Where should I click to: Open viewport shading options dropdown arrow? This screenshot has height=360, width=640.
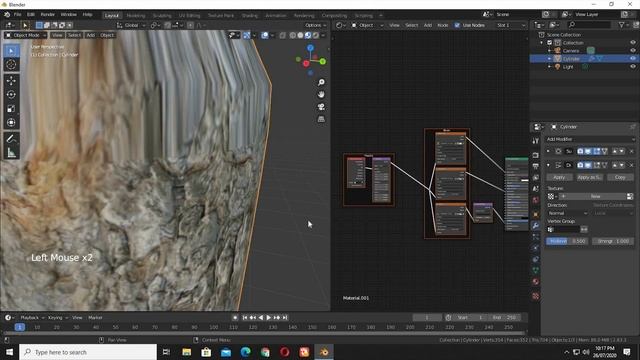pyautogui.click(x=323, y=35)
